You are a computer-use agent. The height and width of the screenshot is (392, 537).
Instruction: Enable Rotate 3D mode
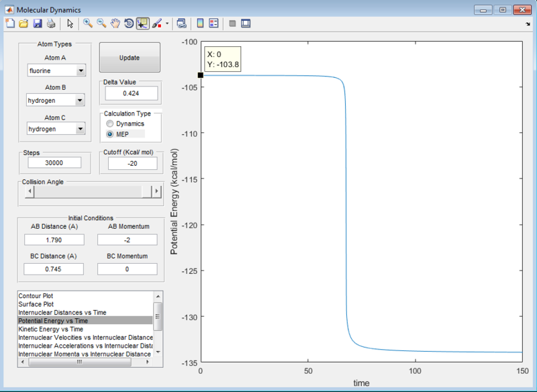(x=128, y=23)
